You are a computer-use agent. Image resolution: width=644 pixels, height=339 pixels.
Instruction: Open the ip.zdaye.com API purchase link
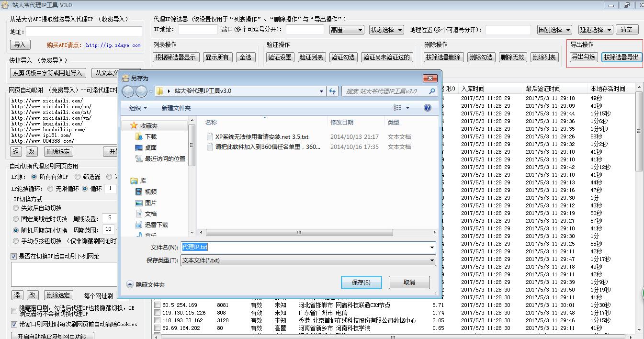(x=113, y=45)
